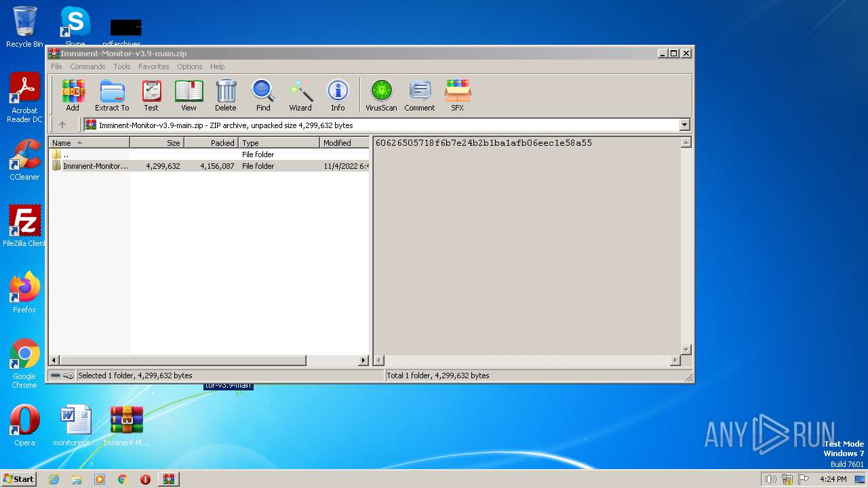The image size is (868, 488).
Task: Select Google Chrome desktop icon
Action: [x=24, y=363]
